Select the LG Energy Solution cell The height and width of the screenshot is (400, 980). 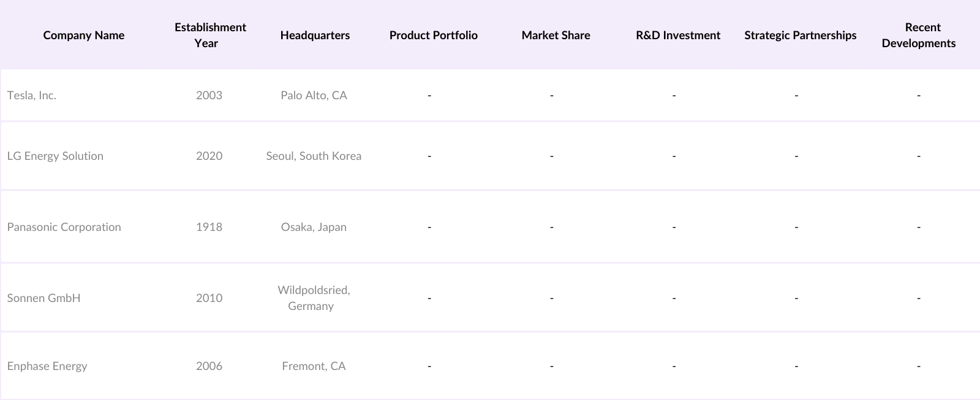[55, 156]
